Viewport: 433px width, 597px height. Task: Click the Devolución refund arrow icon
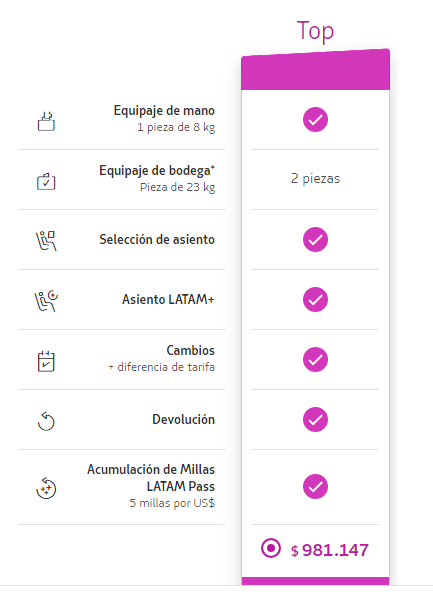46,421
